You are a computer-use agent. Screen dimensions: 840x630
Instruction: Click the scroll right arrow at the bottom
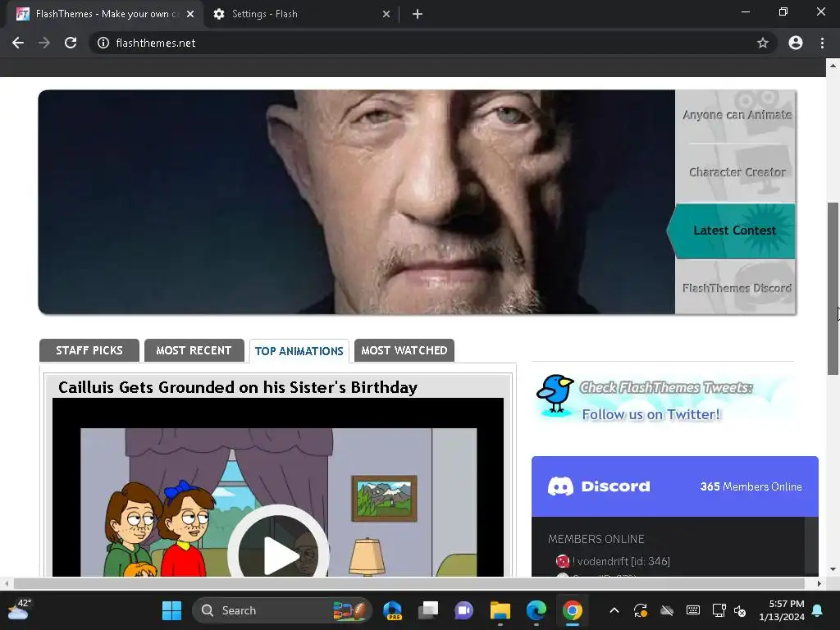tap(819, 583)
